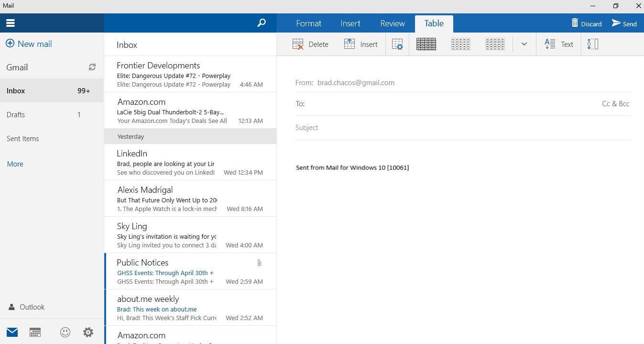
Task: Select the first dark table style
Action: click(x=426, y=44)
